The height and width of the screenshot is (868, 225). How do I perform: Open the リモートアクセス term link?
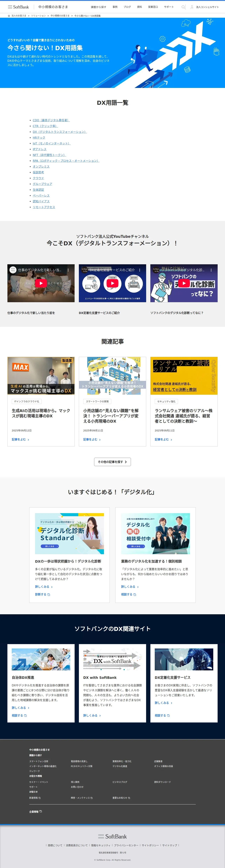[44, 207]
